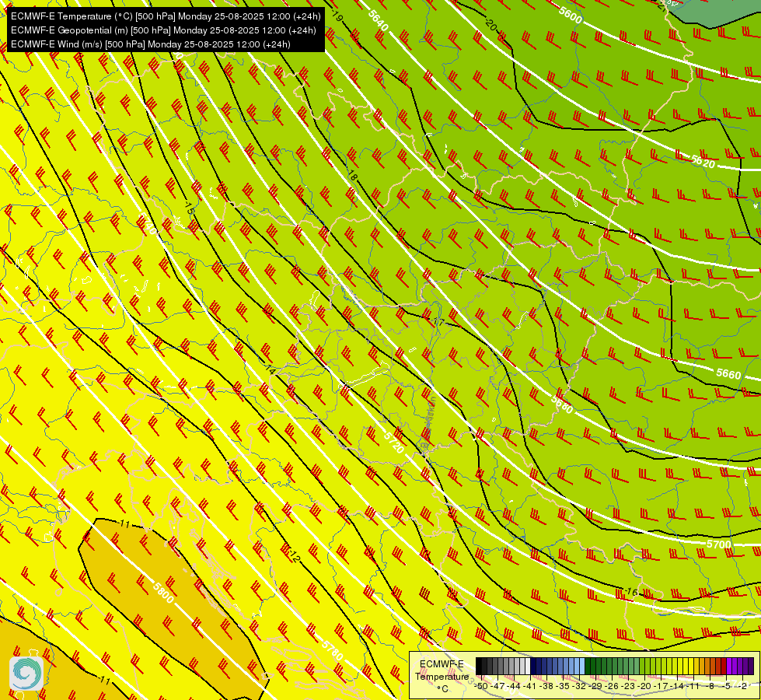Click the swirl logo icon
The height and width of the screenshot is (700, 761).
(26, 674)
